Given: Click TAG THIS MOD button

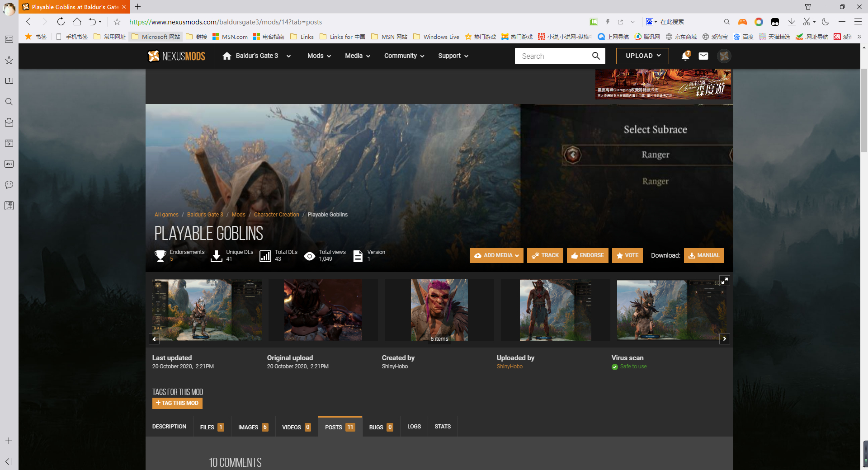Looking at the screenshot, I should point(177,403).
